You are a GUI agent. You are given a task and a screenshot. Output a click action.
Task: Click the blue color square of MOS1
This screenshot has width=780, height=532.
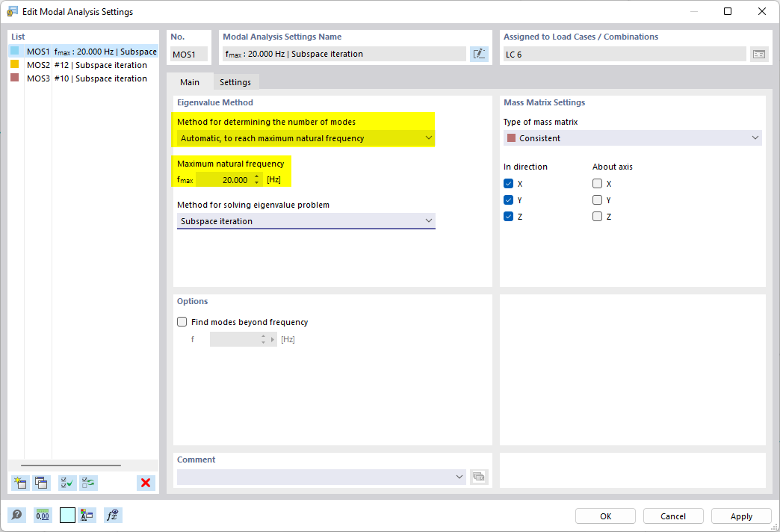tap(14, 51)
